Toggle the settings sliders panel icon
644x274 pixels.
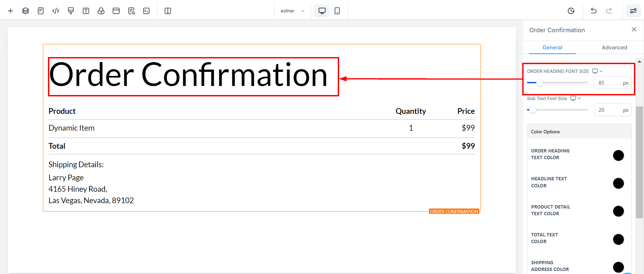(633, 11)
